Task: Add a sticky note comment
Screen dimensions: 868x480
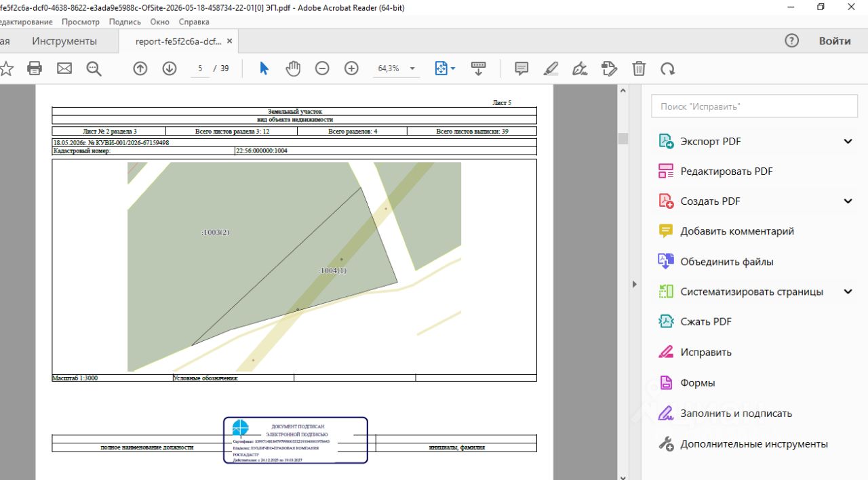Action: tap(521, 68)
